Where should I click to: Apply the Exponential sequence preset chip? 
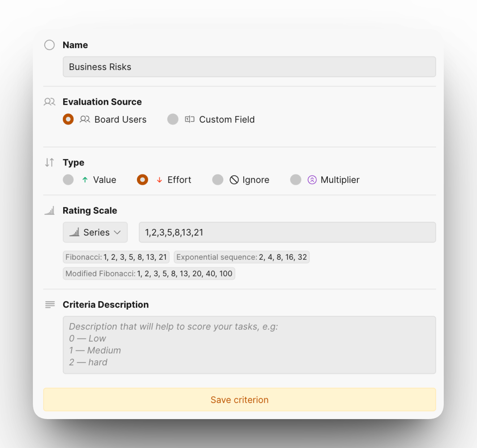[241, 257]
